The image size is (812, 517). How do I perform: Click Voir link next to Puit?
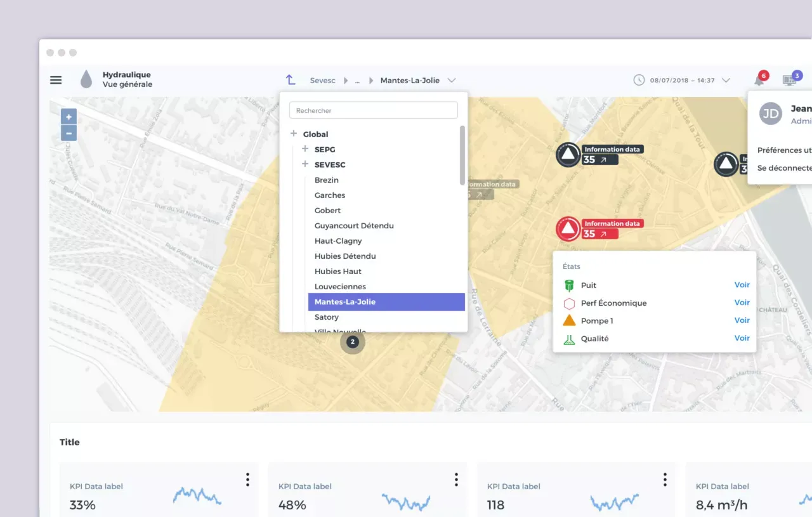click(x=742, y=285)
